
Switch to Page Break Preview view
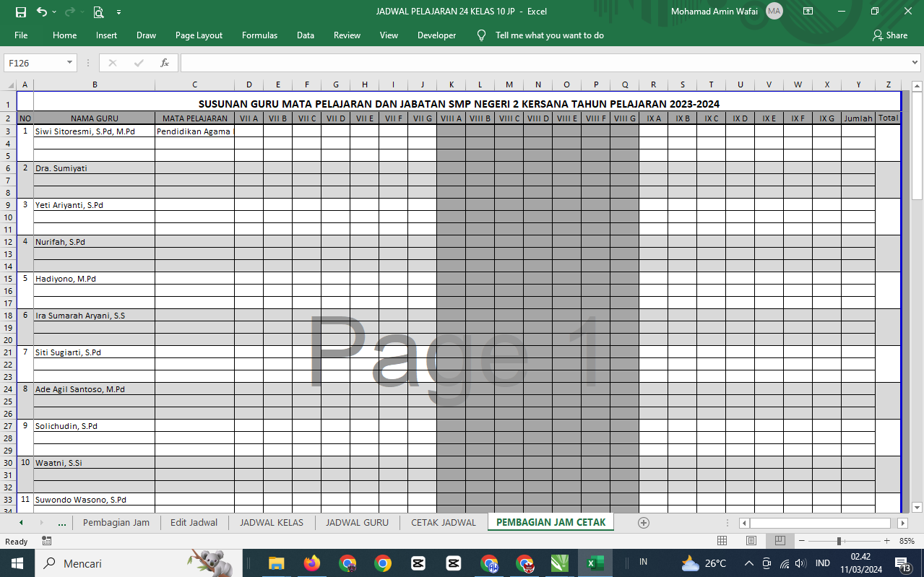[780, 541]
